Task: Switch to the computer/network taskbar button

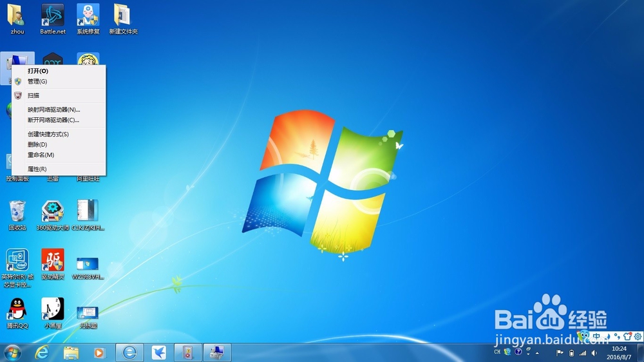Action: click(217, 352)
